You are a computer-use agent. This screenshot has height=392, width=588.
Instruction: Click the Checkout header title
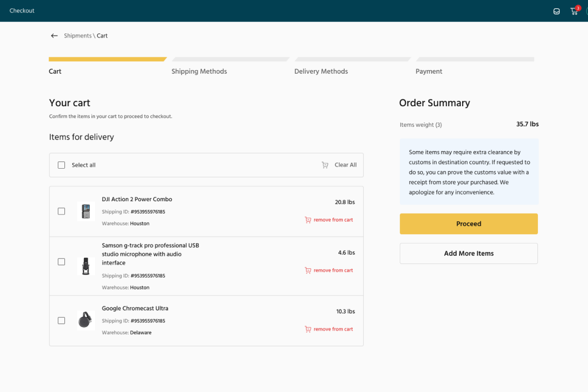pyautogui.click(x=22, y=11)
